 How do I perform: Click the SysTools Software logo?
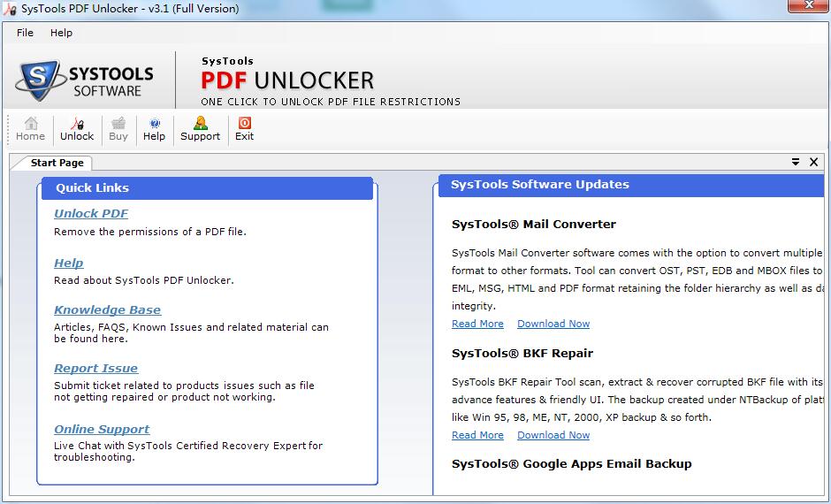click(x=85, y=80)
